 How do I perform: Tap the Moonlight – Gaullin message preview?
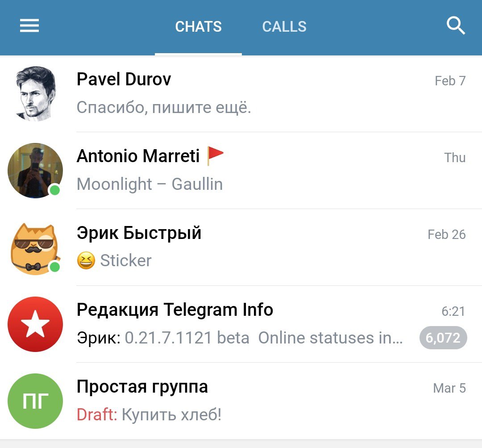[x=150, y=184]
